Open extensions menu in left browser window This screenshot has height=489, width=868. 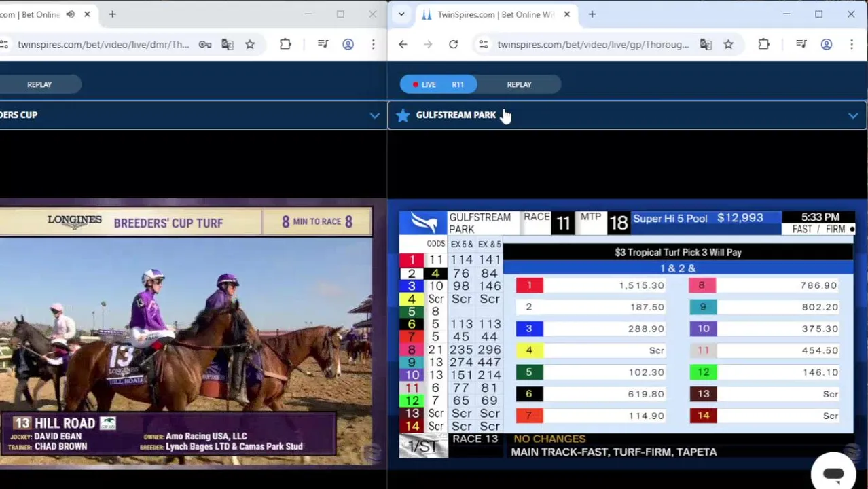click(x=285, y=45)
